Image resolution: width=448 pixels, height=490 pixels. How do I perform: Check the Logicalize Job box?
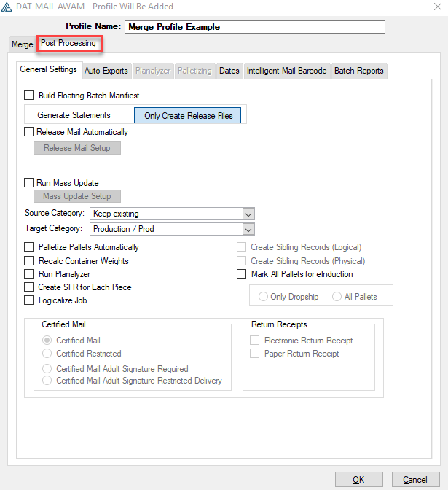point(29,300)
